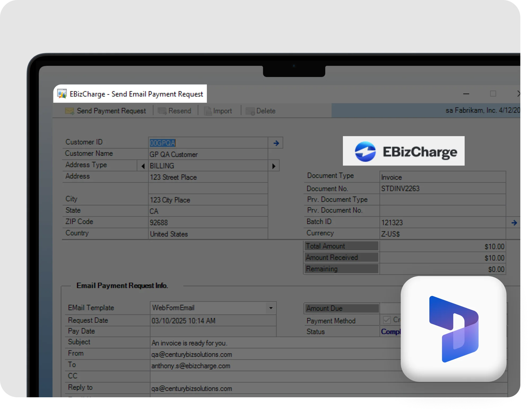The height and width of the screenshot is (414, 532).
Task: Toggle the Payment Method checkbox
Action: pyautogui.click(x=387, y=320)
